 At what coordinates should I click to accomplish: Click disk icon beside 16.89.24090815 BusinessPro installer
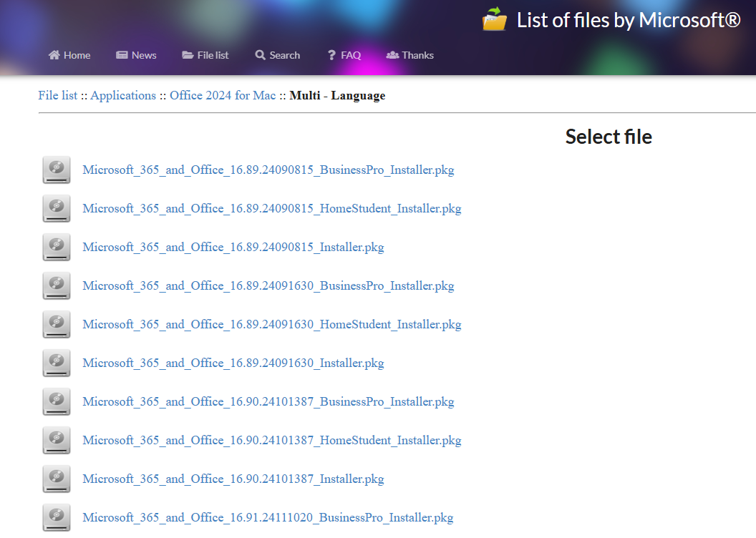(57, 170)
